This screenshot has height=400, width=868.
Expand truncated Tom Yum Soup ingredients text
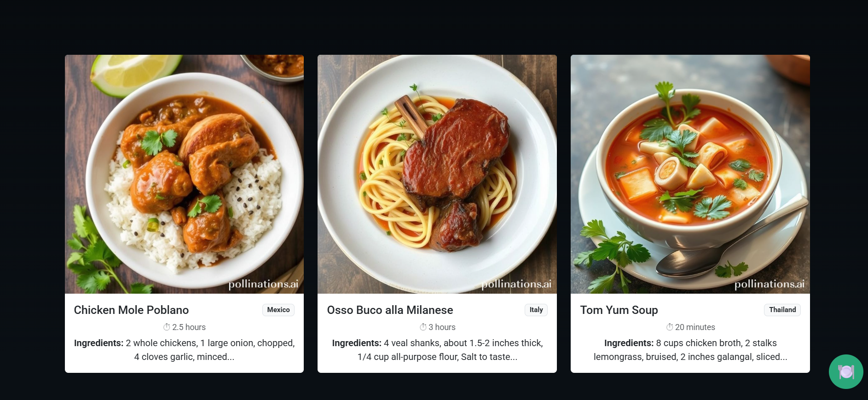coord(690,350)
